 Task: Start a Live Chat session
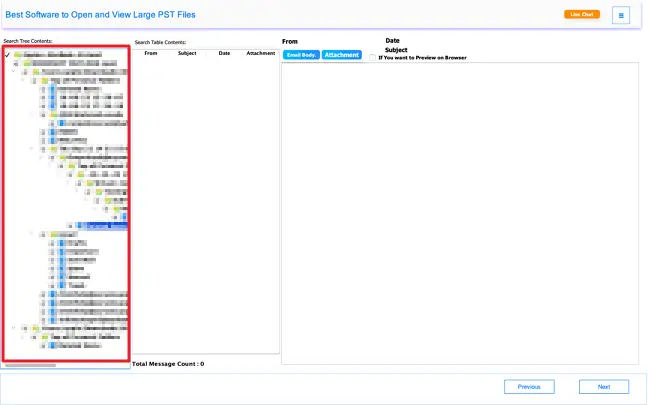(581, 15)
